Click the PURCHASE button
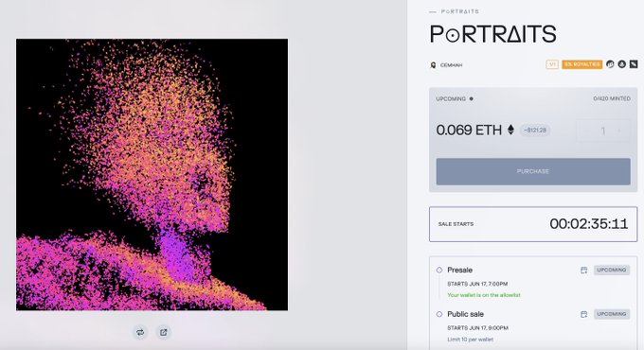 pyautogui.click(x=533, y=171)
